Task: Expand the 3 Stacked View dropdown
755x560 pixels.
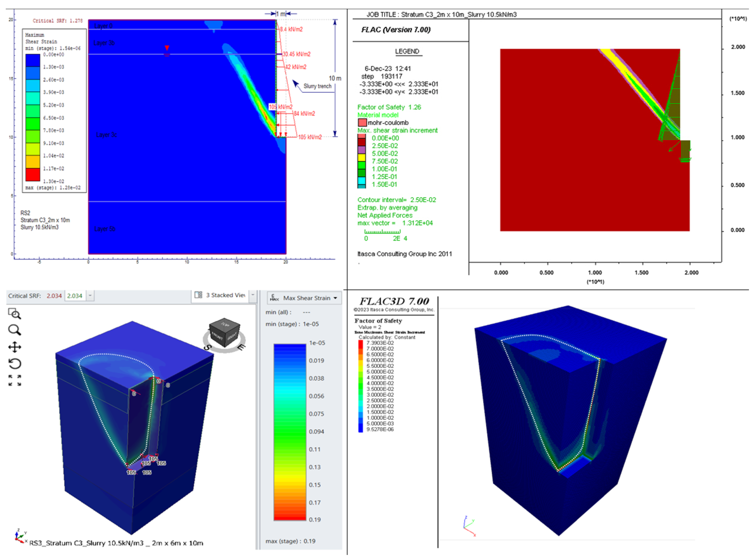Action: tap(253, 295)
